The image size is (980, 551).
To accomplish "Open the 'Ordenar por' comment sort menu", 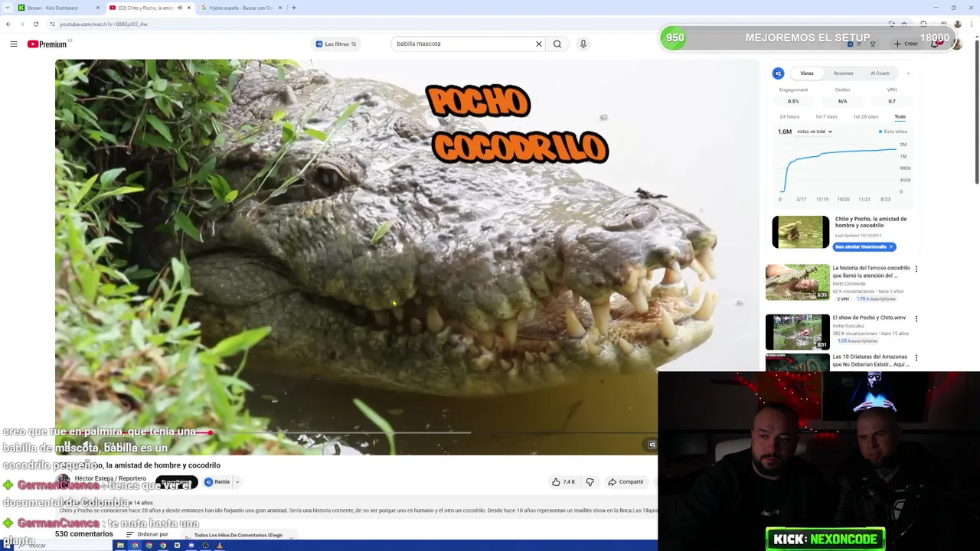I will point(146,534).
